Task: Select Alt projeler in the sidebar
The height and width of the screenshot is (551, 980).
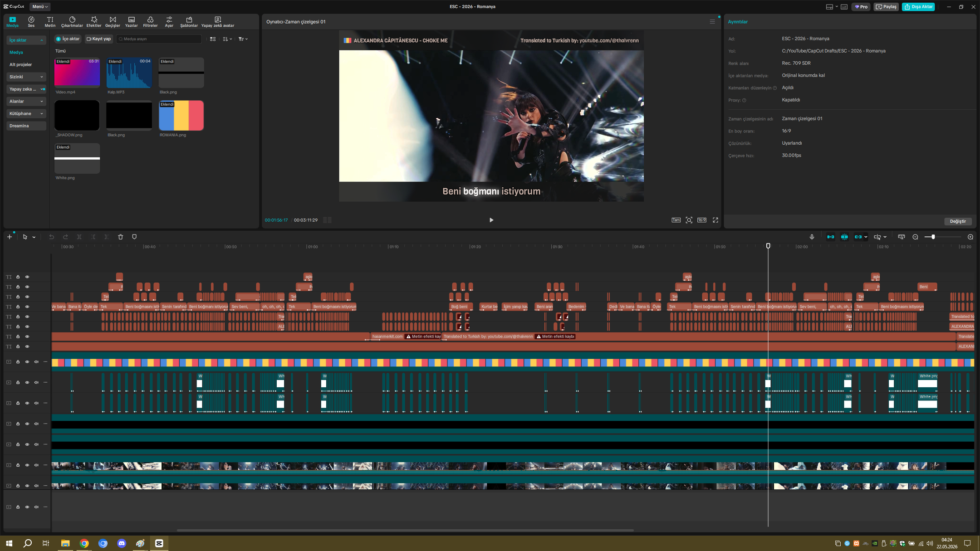Action: 21,65
